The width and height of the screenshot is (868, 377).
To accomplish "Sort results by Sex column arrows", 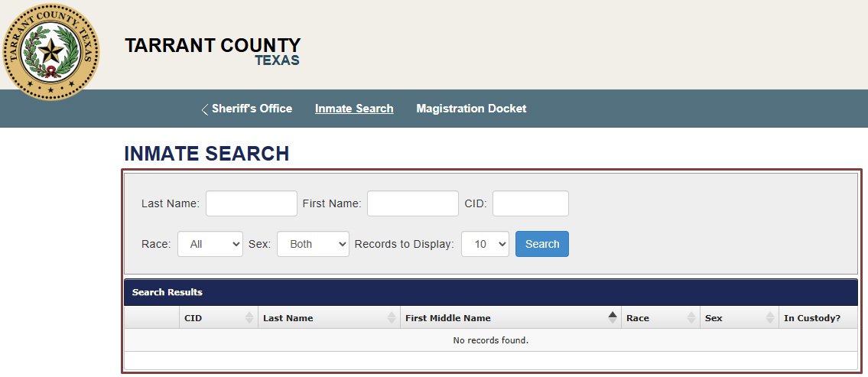I will click(x=770, y=318).
